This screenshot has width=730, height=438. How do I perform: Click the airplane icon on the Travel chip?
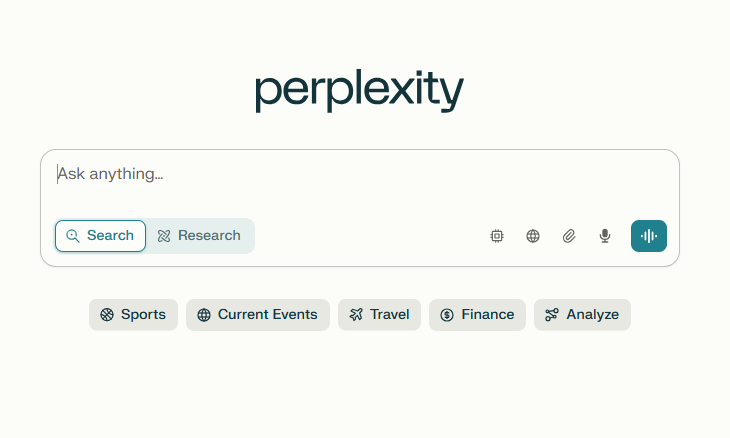356,315
